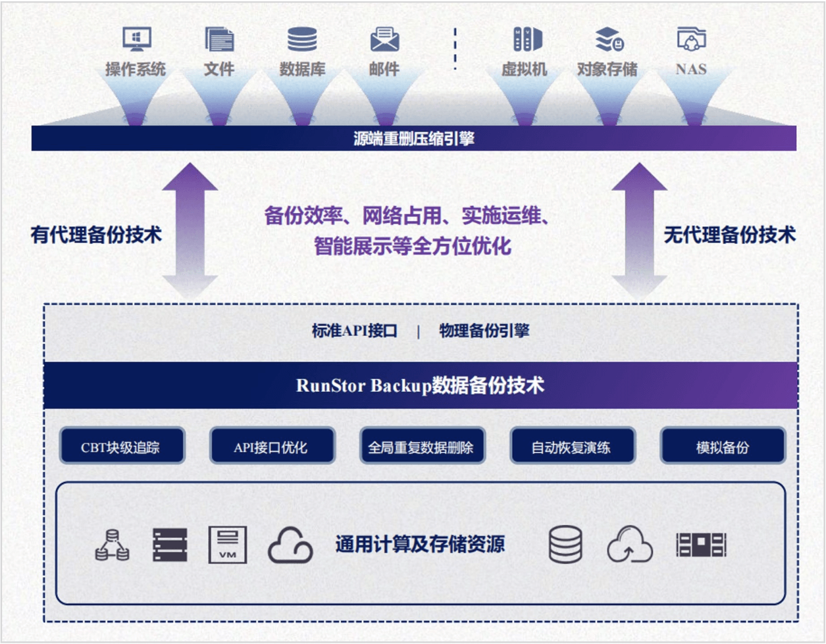The image size is (826, 644).
Task: Click the NAS folder icon
Action: [x=691, y=39]
